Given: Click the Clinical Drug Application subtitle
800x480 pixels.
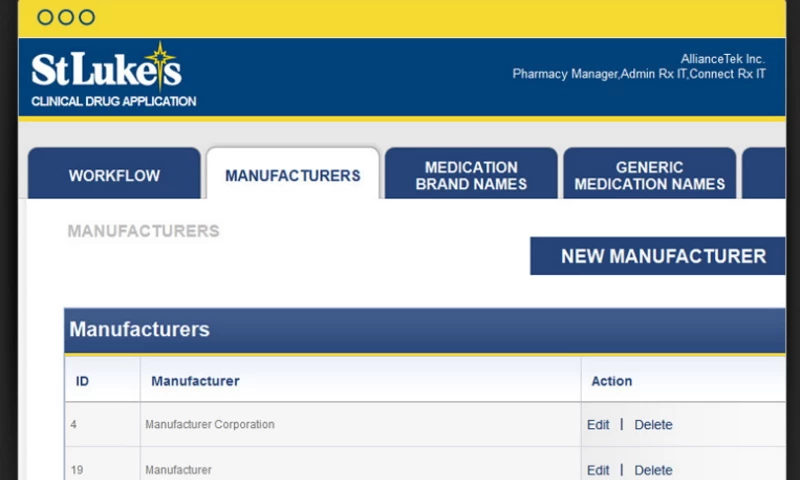Looking at the screenshot, I should point(114,101).
